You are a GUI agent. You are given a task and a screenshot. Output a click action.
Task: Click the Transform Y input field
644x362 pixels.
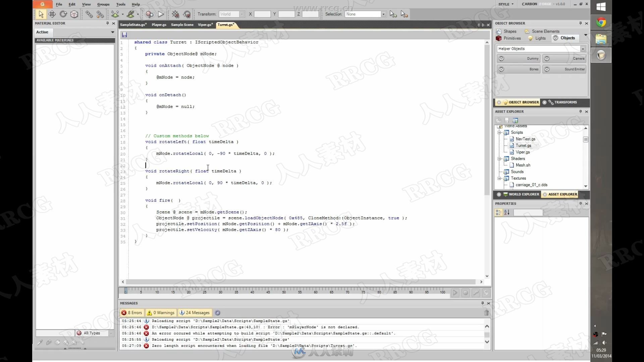[286, 14]
